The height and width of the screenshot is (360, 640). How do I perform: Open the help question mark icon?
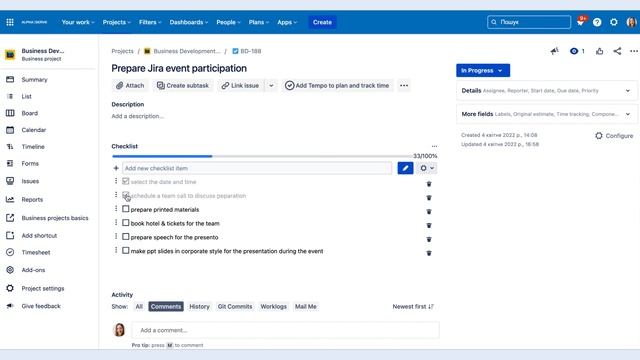597,22
